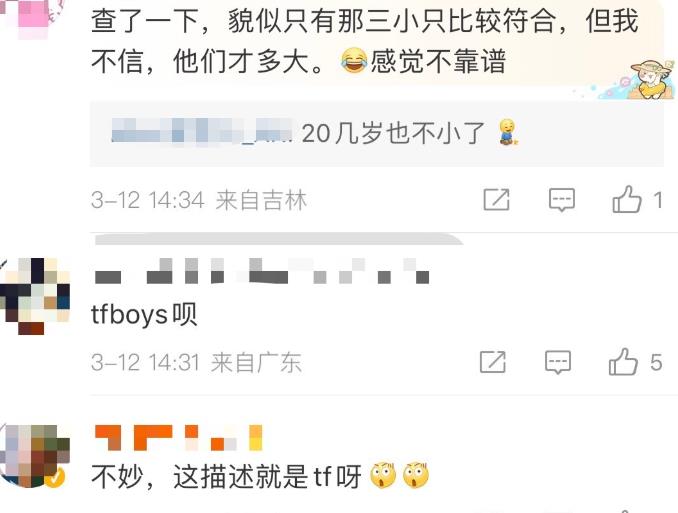Screen dimensions: 678x513
Task: Open avatar of tfboys呗 commenter
Action: click(35, 296)
